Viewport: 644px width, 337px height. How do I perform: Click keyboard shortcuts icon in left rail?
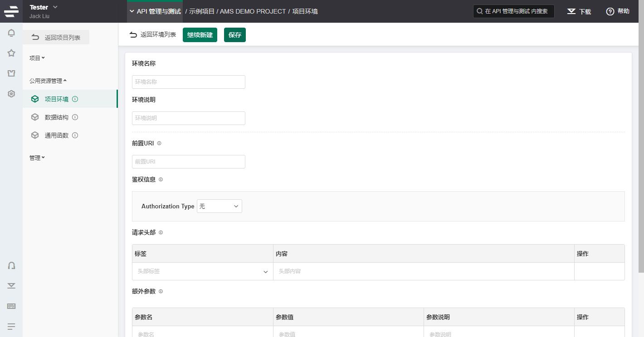11,306
